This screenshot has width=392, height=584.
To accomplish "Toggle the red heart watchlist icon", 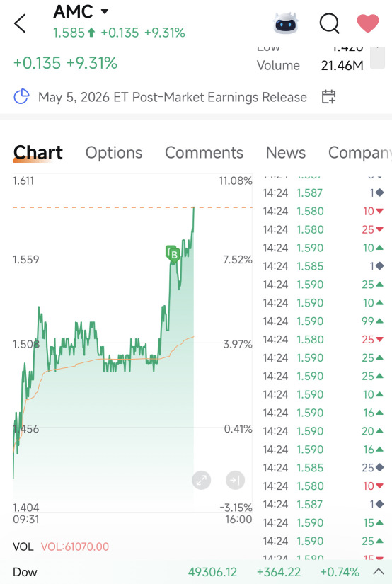I will (x=368, y=23).
